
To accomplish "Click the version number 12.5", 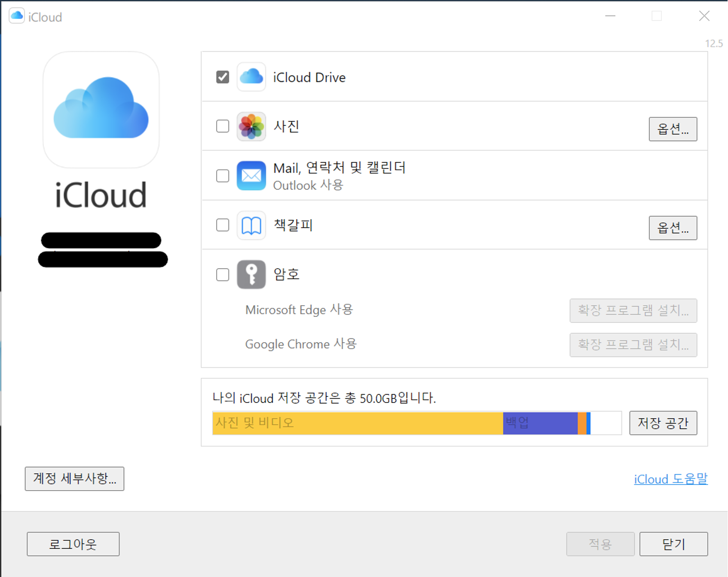I will [714, 43].
